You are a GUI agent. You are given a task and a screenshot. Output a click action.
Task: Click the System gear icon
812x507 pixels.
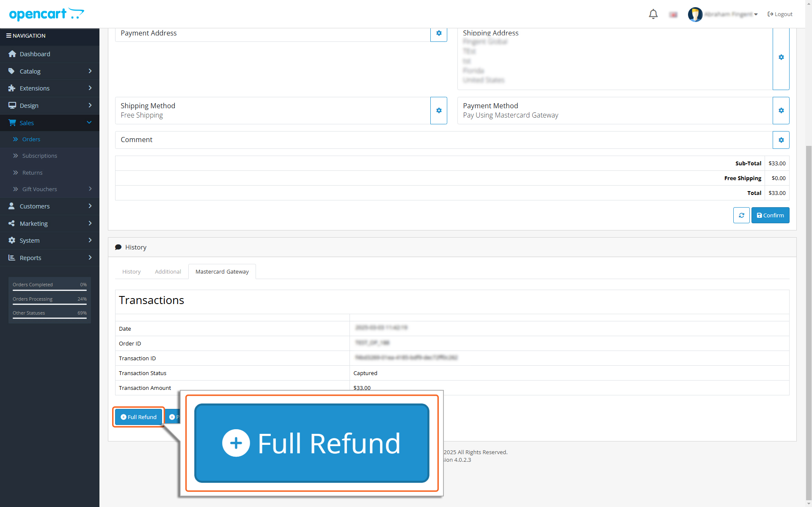coord(12,240)
